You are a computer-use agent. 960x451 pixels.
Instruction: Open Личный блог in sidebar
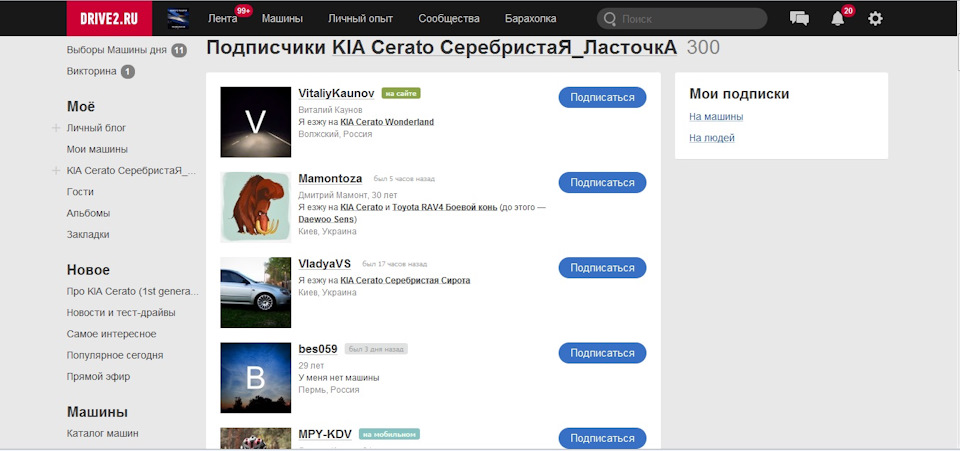(96, 128)
